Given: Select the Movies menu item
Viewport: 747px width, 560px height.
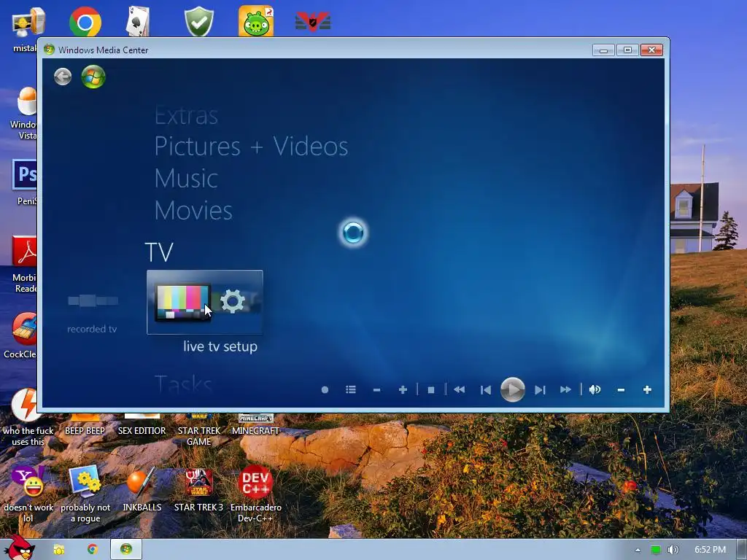Looking at the screenshot, I should [193, 210].
